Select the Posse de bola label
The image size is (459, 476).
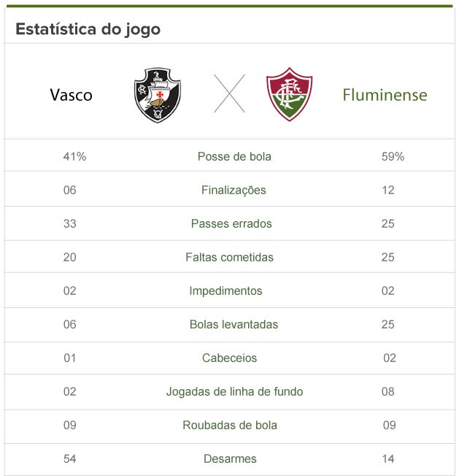[234, 156]
